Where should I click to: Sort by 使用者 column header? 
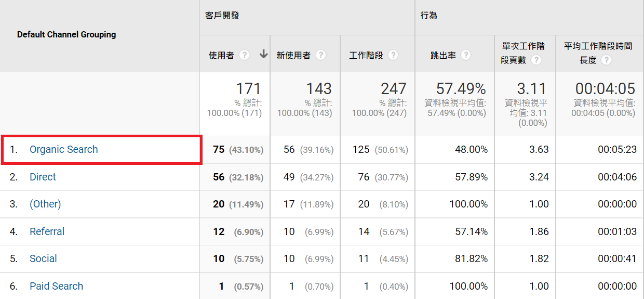point(221,55)
